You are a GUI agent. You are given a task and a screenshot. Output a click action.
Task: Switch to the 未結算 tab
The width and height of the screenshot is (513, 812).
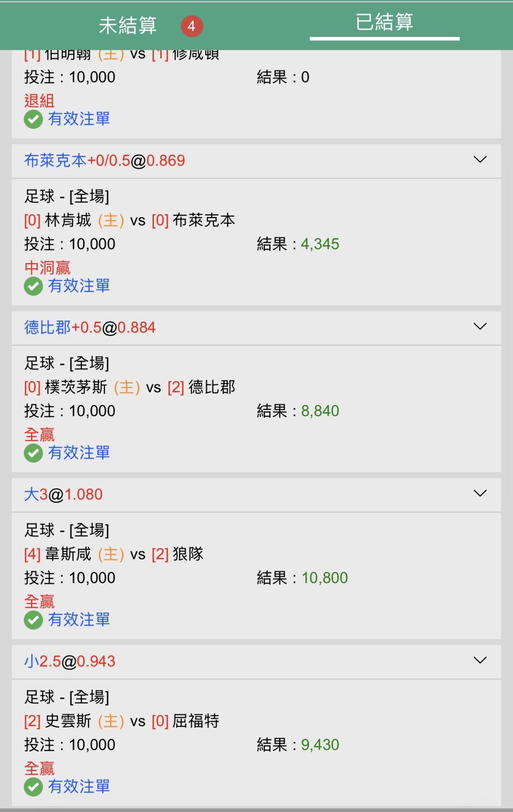(128, 25)
